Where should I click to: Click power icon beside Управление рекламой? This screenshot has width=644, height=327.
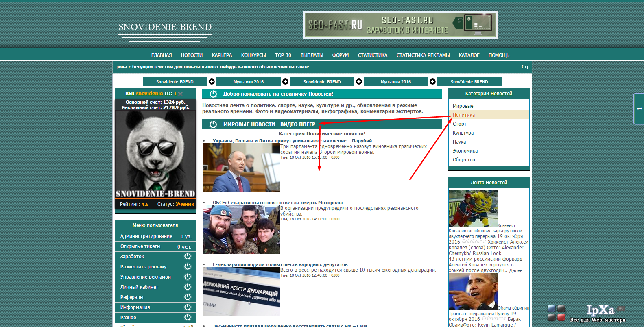coord(188,277)
